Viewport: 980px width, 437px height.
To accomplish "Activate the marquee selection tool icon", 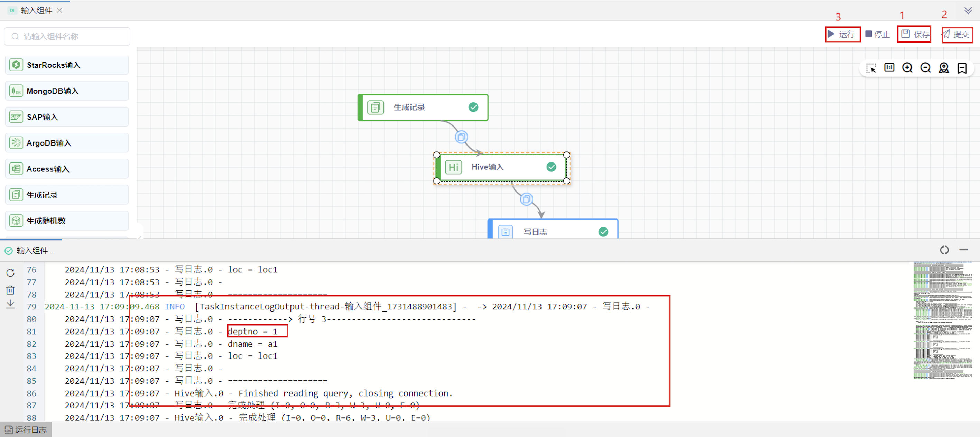I will (870, 68).
